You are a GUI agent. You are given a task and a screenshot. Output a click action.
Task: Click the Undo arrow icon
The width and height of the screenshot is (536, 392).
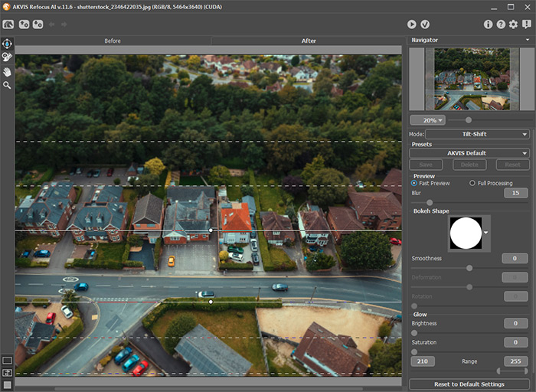tap(51, 24)
